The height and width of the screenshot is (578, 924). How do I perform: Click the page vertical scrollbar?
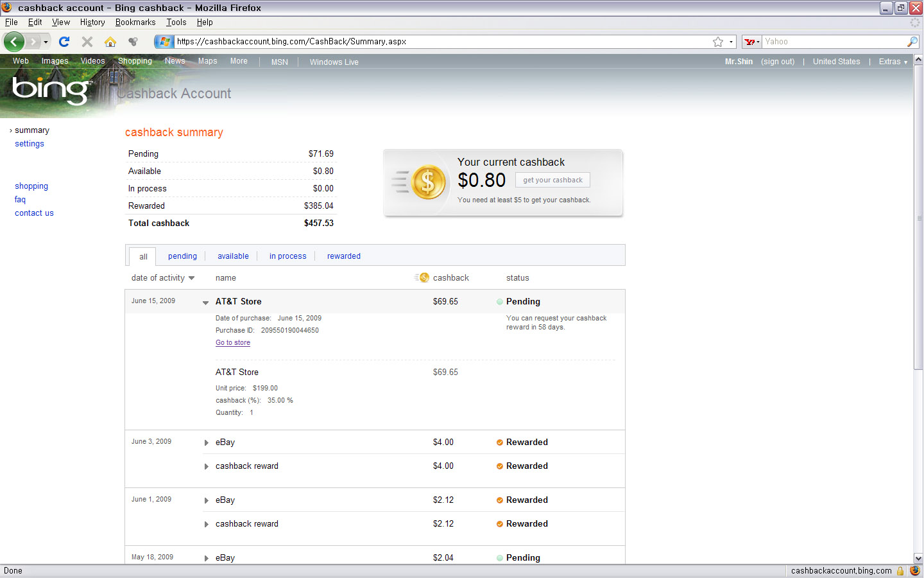click(x=918, y=217)
